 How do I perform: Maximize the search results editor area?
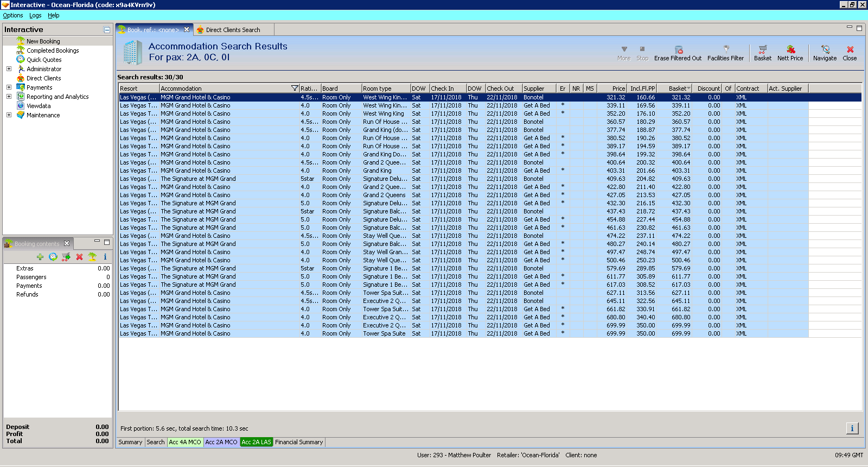(859, 28)
